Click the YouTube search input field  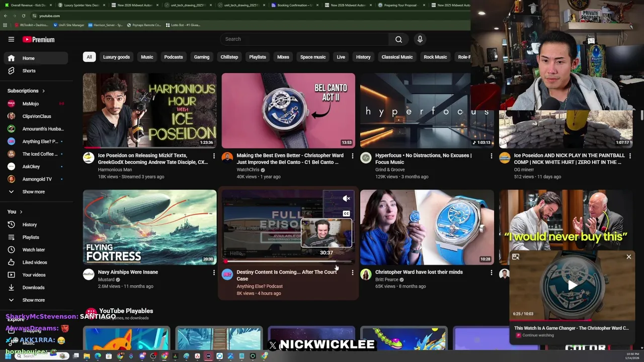[304, 39]
